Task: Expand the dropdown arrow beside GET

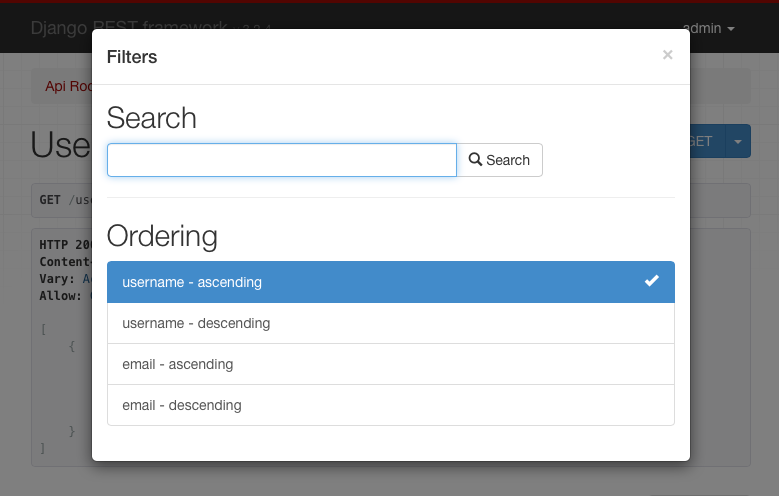Action: (x=738, y=141)
